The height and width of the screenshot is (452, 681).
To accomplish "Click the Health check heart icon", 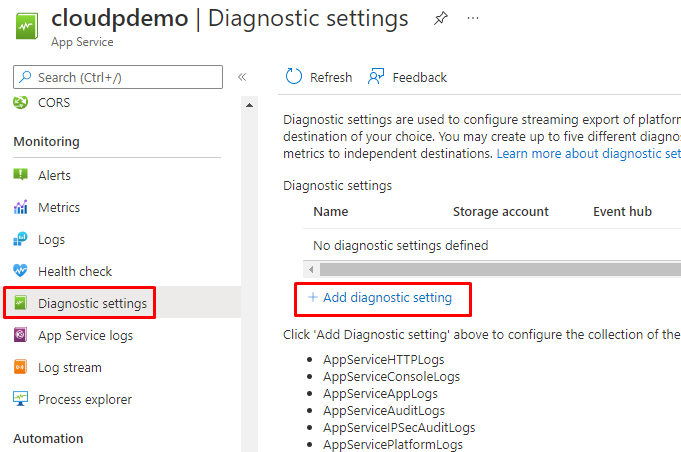I will pyautogui.click(x=21, y=271).
